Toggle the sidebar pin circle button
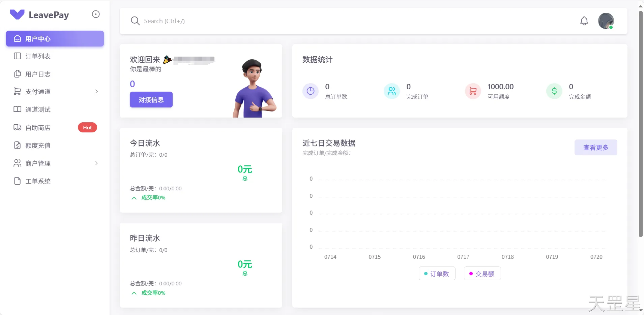Screen dimensions: 644x315 pyautogui.click(x=96, y=14)
